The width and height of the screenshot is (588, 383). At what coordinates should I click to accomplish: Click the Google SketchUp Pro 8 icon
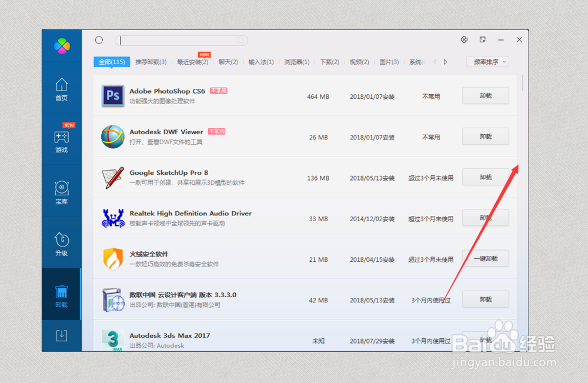point(112,178)
